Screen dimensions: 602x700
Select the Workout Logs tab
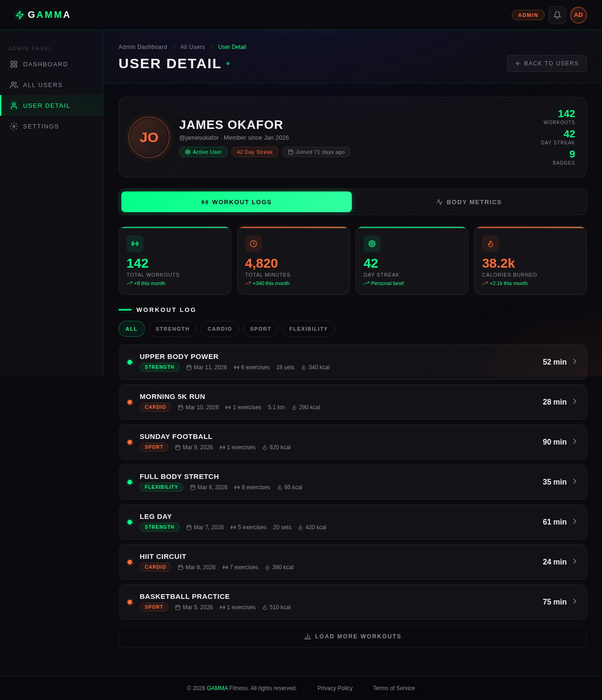coord(236,202)
